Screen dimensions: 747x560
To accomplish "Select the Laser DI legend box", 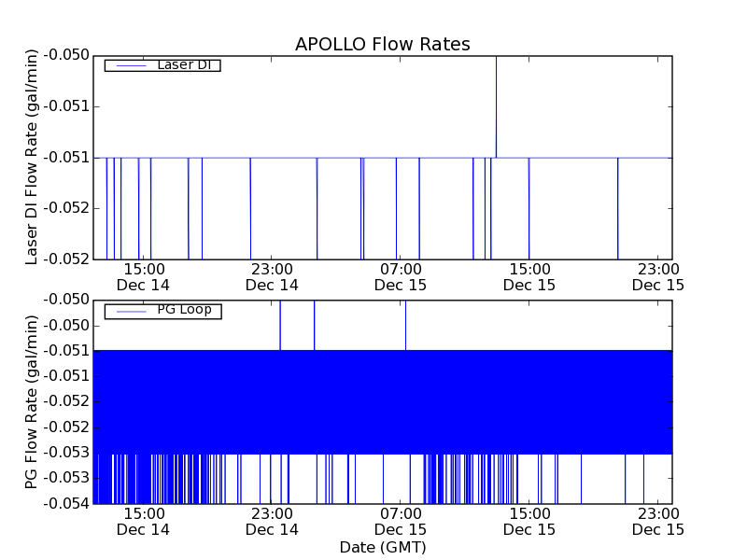I will (162, 65).
